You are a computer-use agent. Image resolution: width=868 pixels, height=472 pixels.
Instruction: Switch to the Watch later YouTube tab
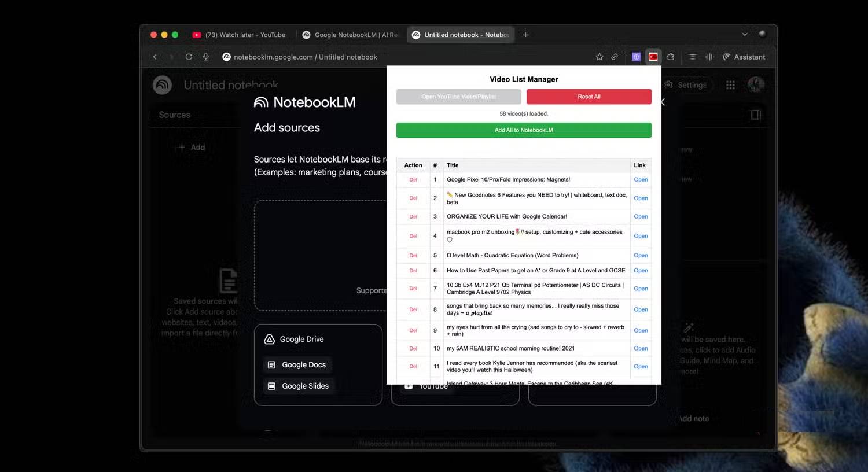pos(239,35)
